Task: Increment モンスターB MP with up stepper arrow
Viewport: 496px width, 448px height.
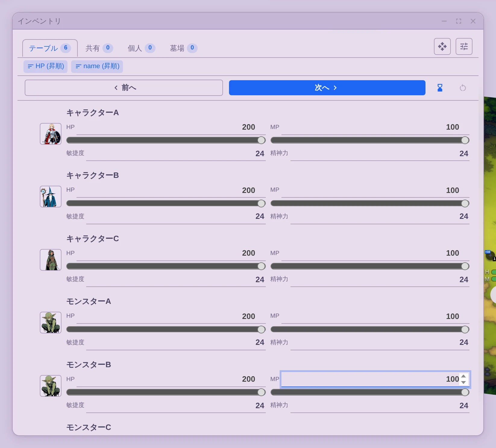Action: pyautogui.click(x=463, y=376)
